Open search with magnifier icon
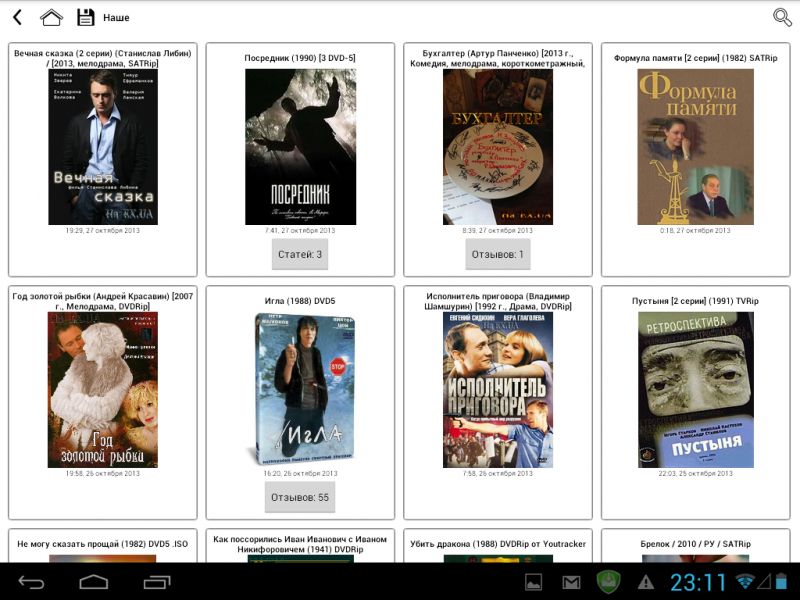Image resolution: width=800 pixels, height=600 pixels. click(782, 17)
